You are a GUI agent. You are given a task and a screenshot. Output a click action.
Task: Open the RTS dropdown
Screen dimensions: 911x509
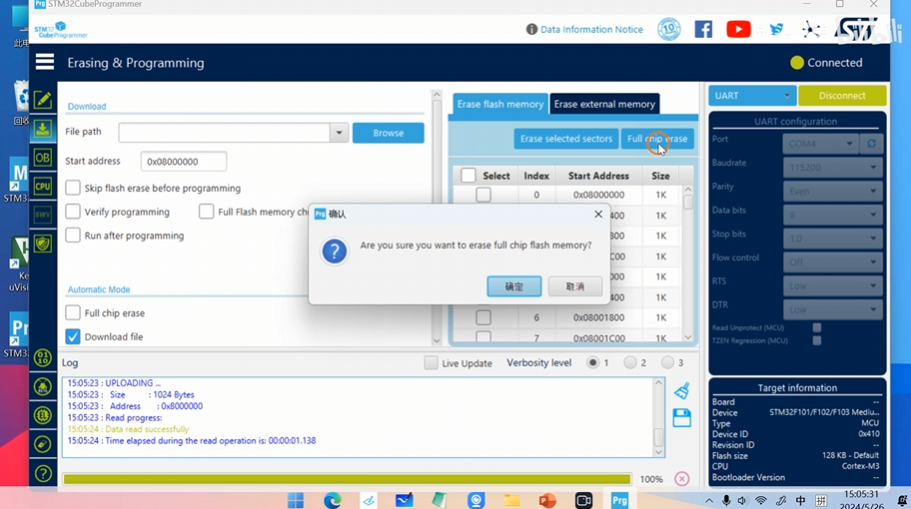[832, 286]
